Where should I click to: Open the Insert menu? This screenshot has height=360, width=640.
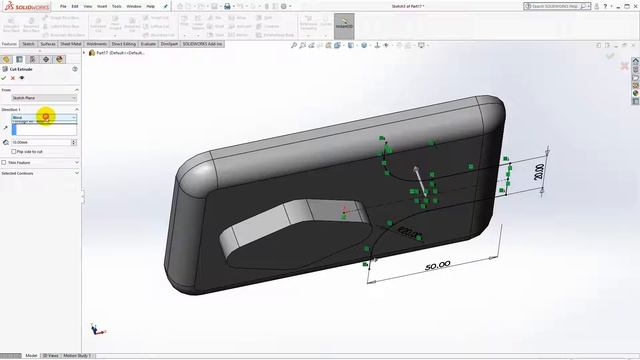pyautogui.click(x=102, y=6)
